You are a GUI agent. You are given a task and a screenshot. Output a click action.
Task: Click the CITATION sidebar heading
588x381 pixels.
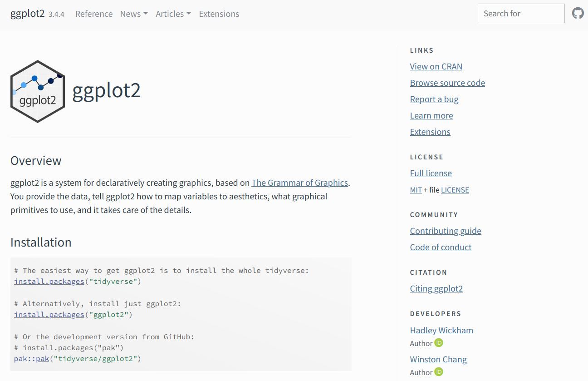click(x=429, y=272)
